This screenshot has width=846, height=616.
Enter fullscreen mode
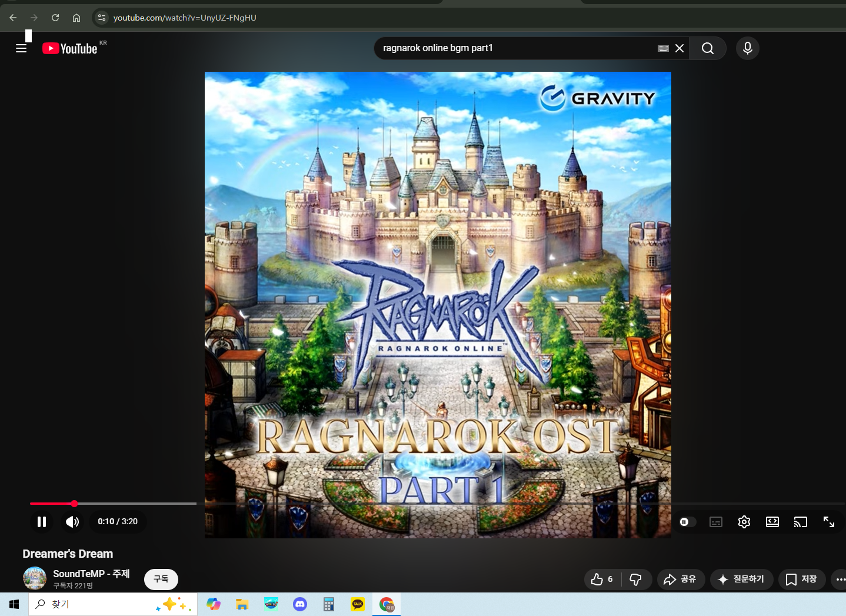click(x=828, y=522)
